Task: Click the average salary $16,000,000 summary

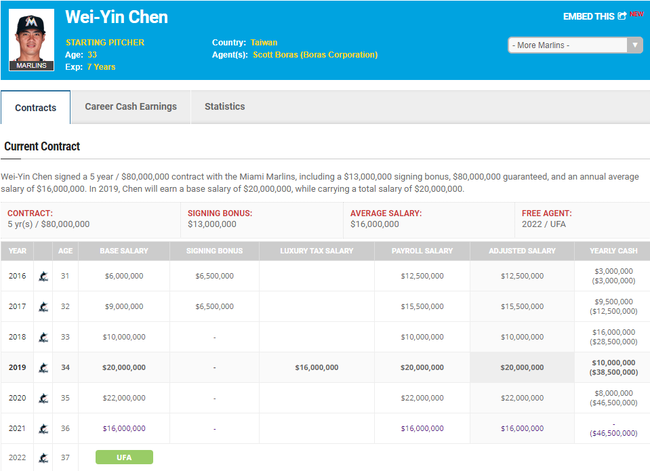Action: coord(374,224)
